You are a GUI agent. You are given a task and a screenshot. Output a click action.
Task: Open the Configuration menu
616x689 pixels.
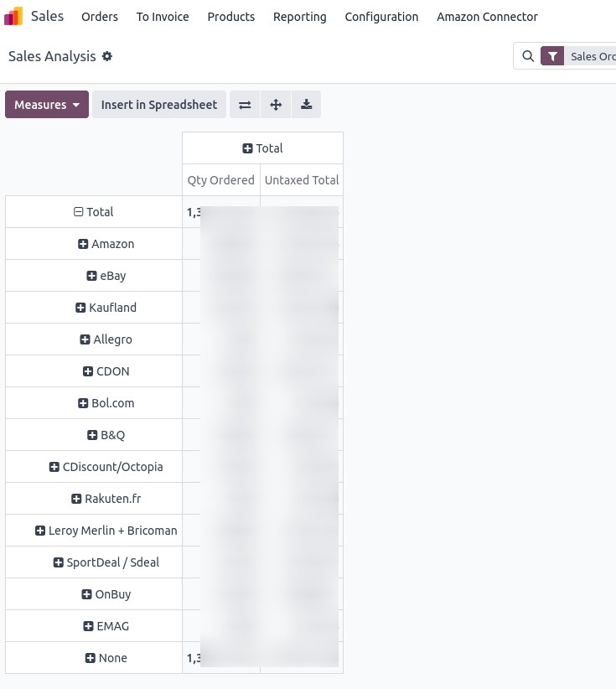(381, 17)
